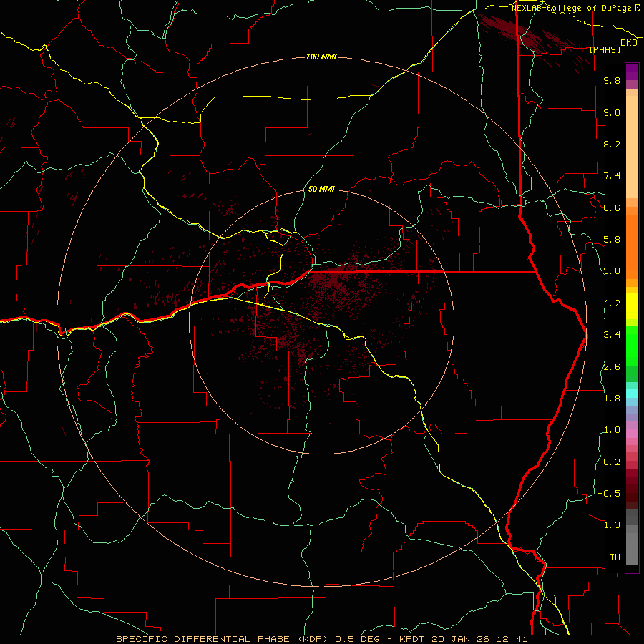Click the 6.6 scale value
Screen dimensions: 644x644
point(612,208)
